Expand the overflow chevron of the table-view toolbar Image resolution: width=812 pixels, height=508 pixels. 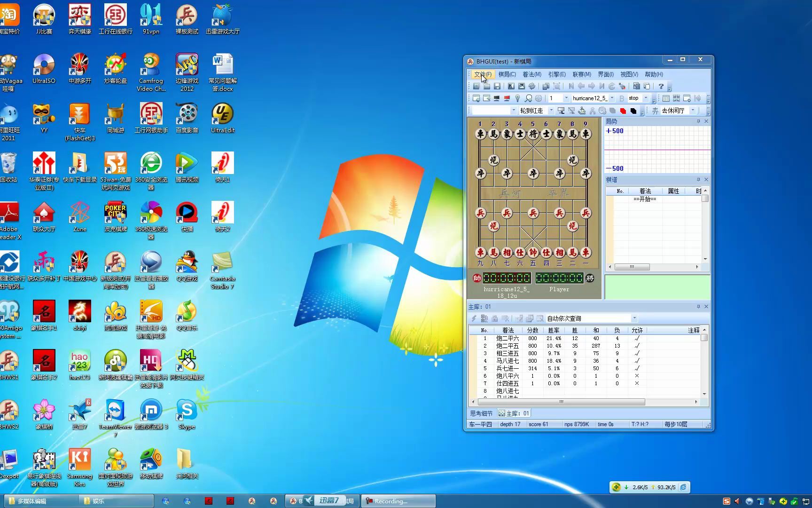709,98
